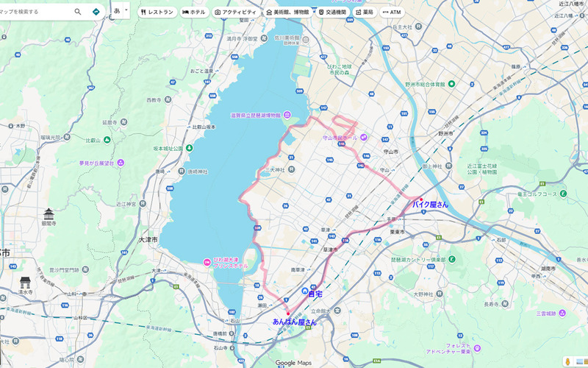Select the ATM chip
Image resolution: width=588 pixels, height=368 pixels.
[x=392, y=12]
